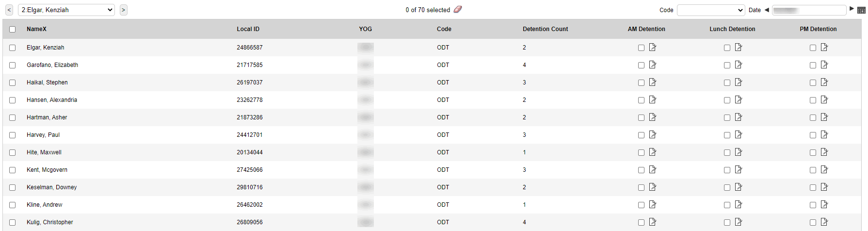Tick AM Detention for Hartman, Asher

(641, 117)
